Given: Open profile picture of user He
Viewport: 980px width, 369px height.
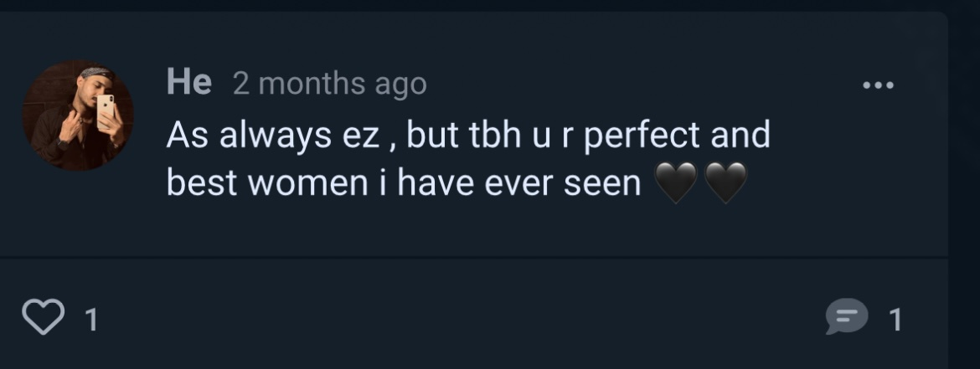Looking at the screenshot, I should [77, 115].
